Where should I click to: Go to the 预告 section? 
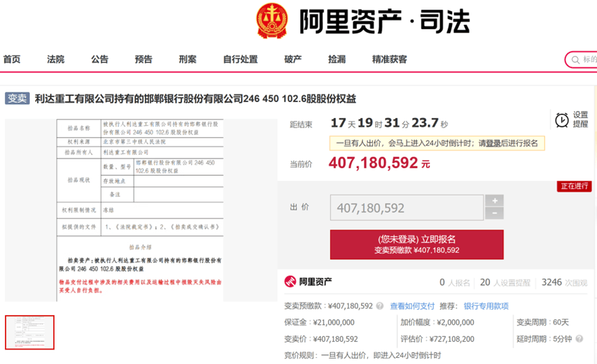tap(144, 59)
